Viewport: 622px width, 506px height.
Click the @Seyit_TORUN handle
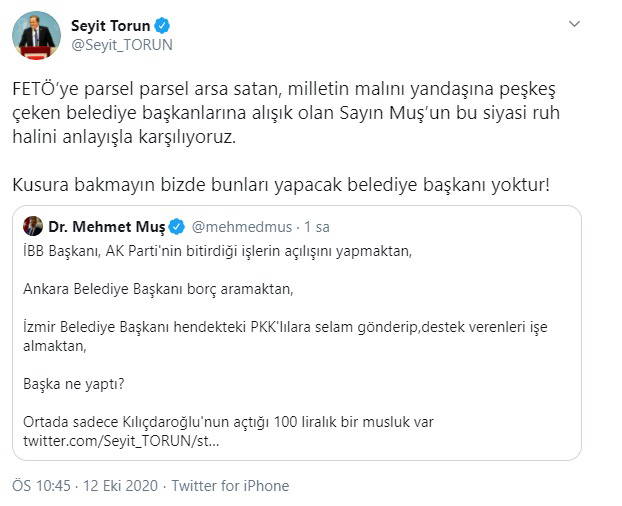coord(115,44)
